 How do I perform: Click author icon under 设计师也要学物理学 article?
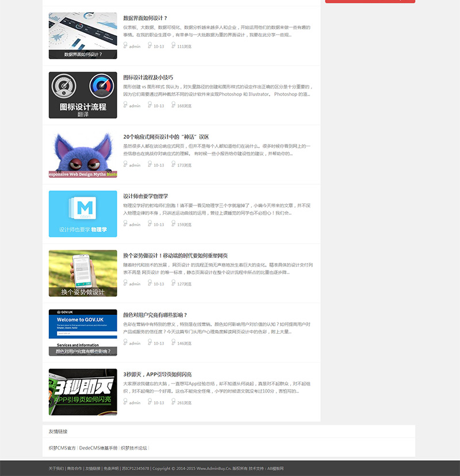click(x=125, y=223)
